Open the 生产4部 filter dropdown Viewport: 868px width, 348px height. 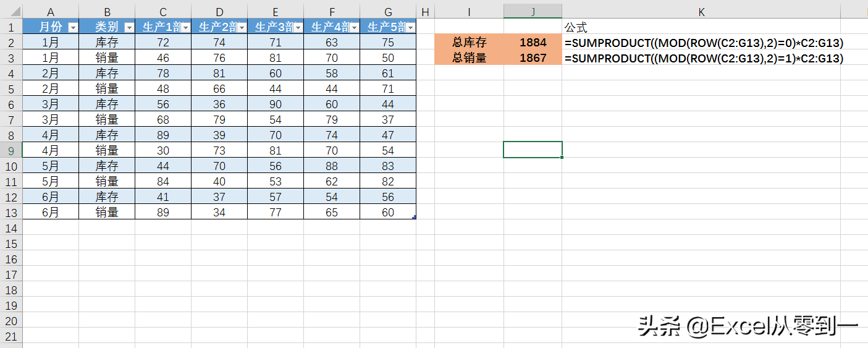[354, 27]
